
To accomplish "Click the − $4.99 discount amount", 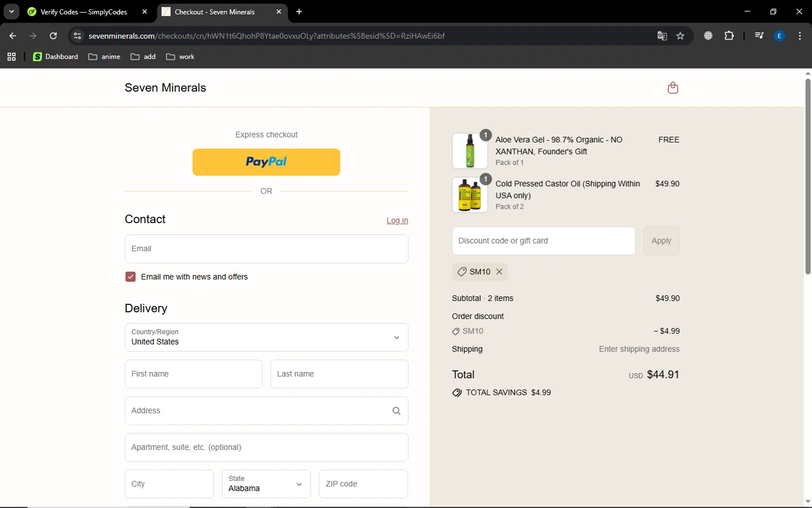I will pyautogui.click(x=667, y=331).
